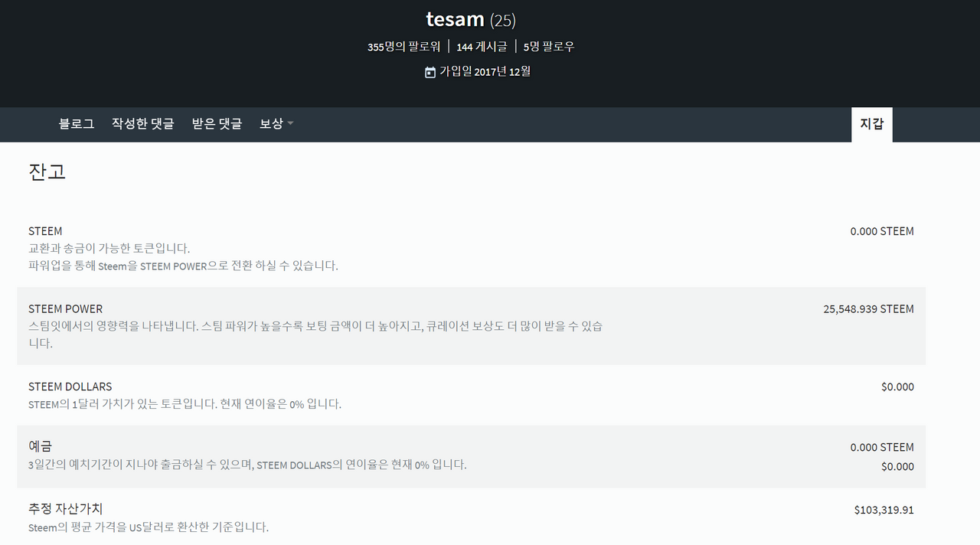The image size is (980, 545).
Task: Click the savings 0.000 STEEM amount
Action: coord(882,447)
